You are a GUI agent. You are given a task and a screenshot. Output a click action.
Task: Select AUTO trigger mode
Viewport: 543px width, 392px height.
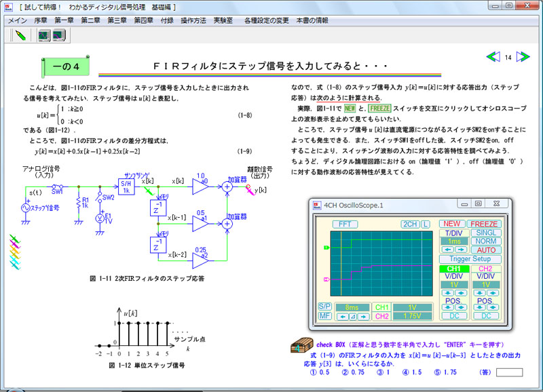point(486,250)
